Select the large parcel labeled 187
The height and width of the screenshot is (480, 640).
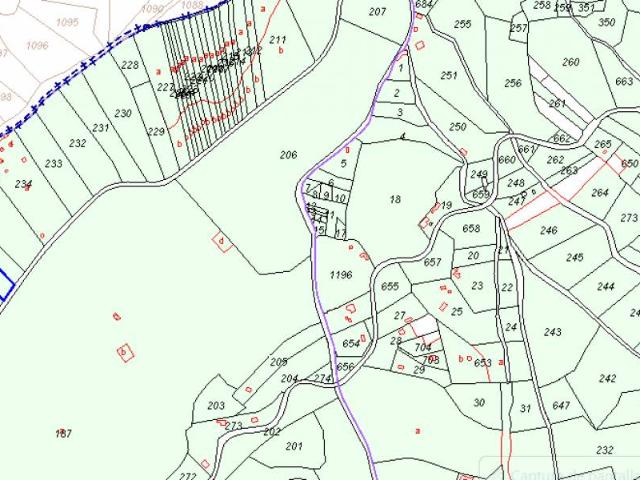[x=63, y=433]
